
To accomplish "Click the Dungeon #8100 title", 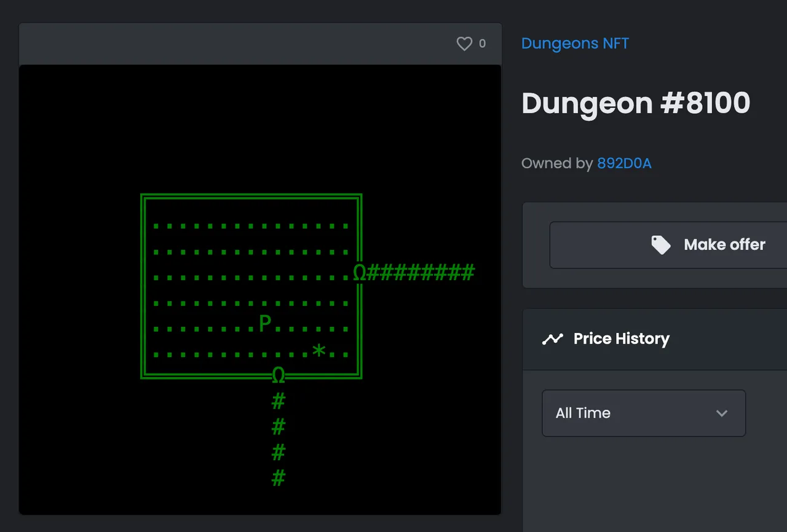I will pos(636,103).
